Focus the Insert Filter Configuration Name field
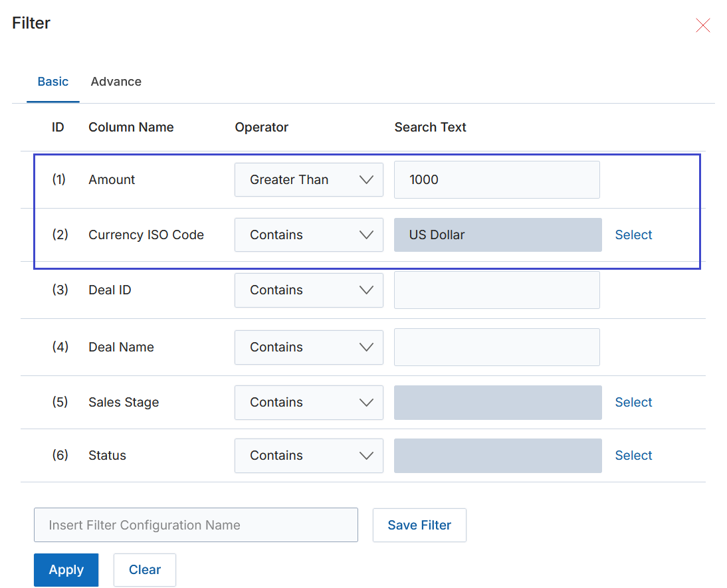Screen dimensions: 727x588 tap(195, 525)
